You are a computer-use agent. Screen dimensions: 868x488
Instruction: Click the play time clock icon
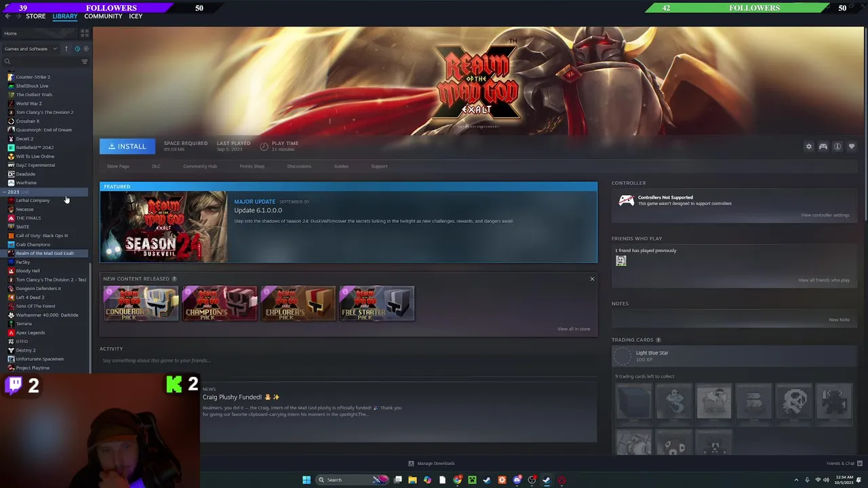(x=264, y=146)
